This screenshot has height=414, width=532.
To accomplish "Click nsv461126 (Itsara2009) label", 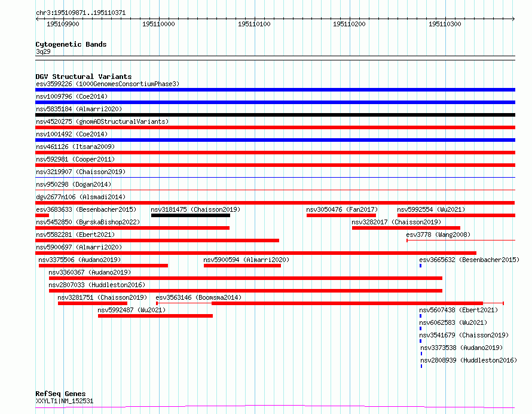I will [75, 147].
